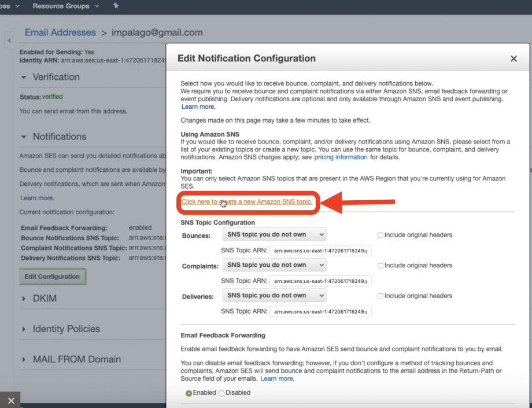Click link to create a new Amazon SNS topic

247,201
